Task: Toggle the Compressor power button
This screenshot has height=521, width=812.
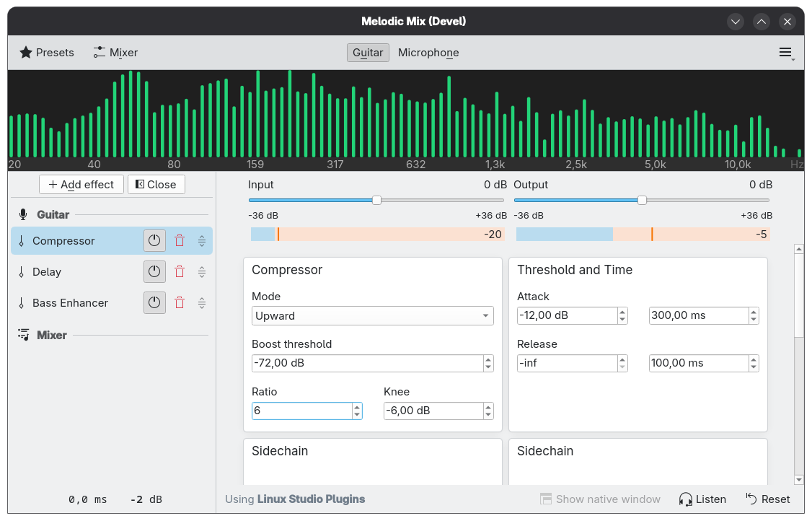Action: click(x=154, y=241)
